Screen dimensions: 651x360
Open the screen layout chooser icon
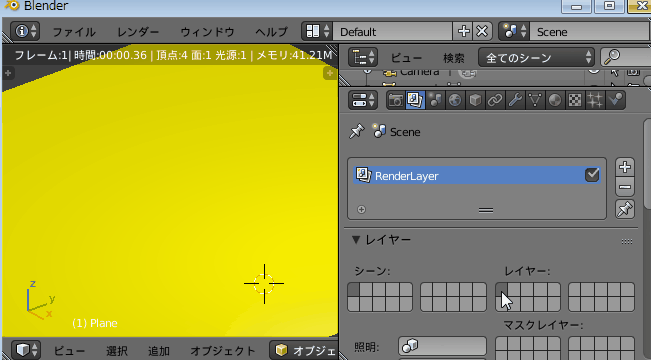point(317,32)
